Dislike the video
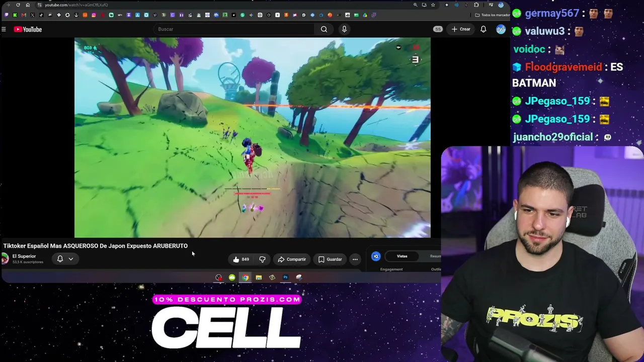The width and height of the screenshot is (644, 362). click(x=262, y=259)
